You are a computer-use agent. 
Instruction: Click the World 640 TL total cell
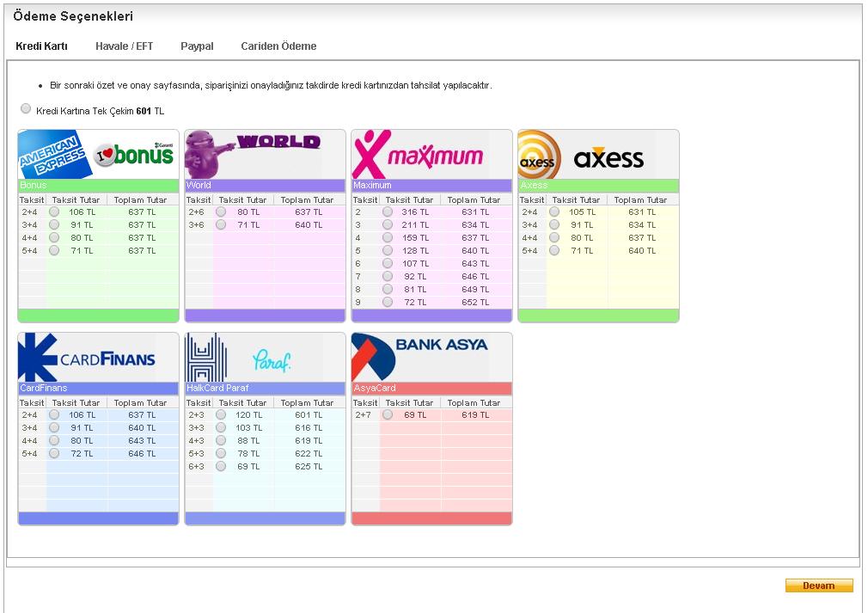pyautogui.click(x=309, y=224)
